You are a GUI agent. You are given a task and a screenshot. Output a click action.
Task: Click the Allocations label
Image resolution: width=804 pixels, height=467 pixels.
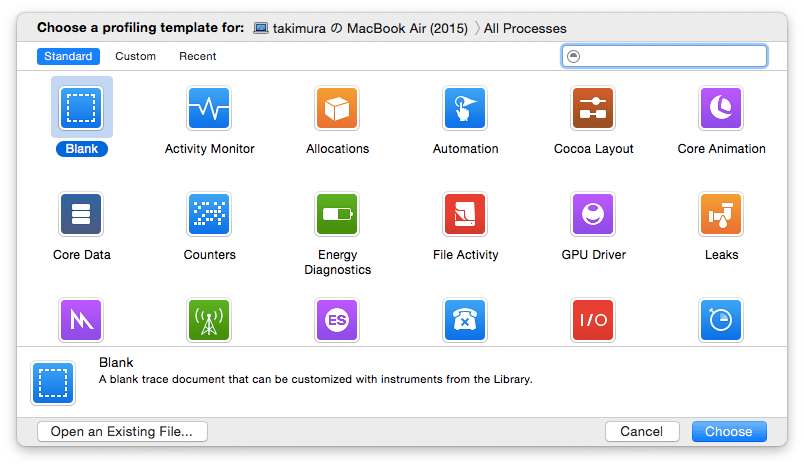pyautogui.click(x=337, y=149)
